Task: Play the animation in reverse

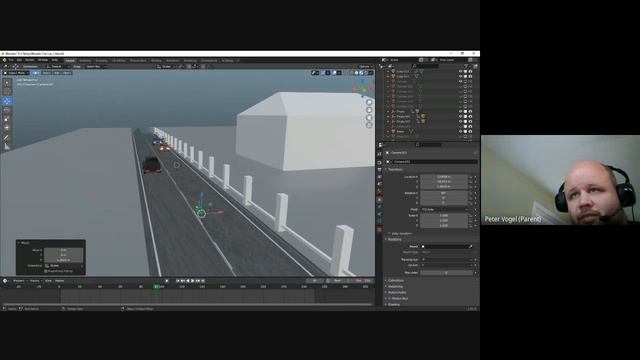Action: pos(188,281)
